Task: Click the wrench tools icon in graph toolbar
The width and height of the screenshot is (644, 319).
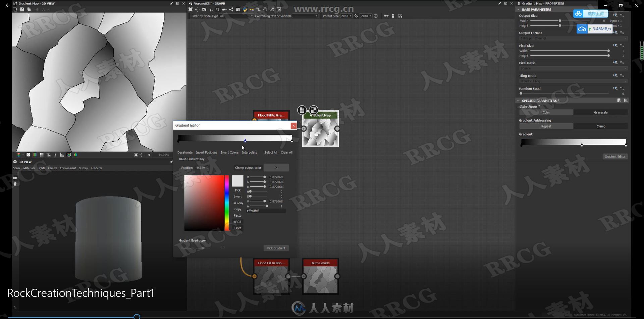Action: click(x=272, y=9)
